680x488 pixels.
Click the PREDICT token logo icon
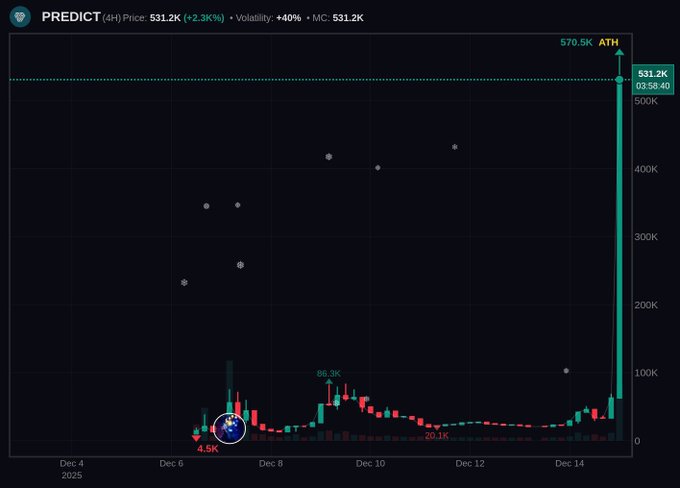20,17
